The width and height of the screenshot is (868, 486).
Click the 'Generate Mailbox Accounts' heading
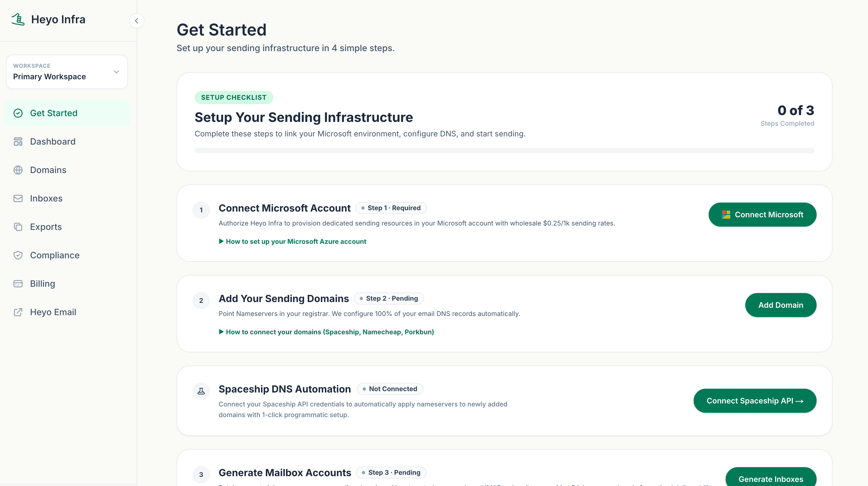click(x=285, y=473)
